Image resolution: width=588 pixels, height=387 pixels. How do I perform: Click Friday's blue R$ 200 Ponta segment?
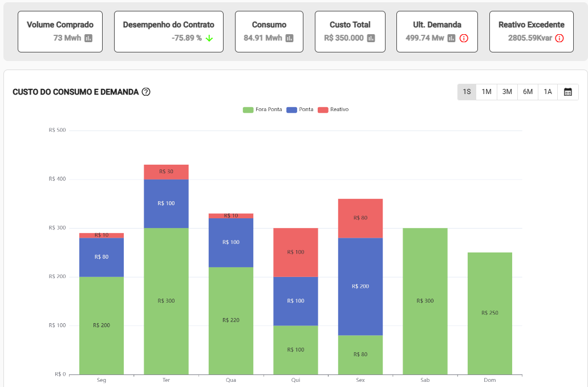pyautogui.click(x=360, y=286)
